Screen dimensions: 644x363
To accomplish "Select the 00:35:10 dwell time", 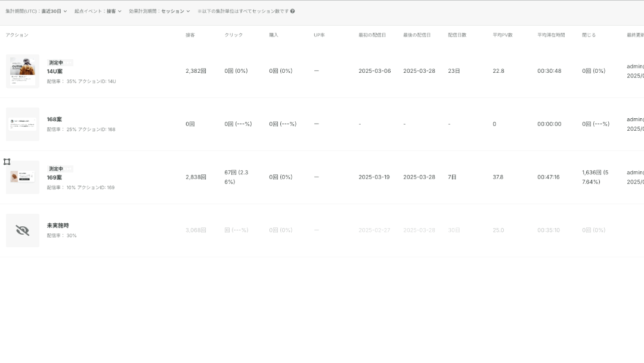I will (549, 230).
